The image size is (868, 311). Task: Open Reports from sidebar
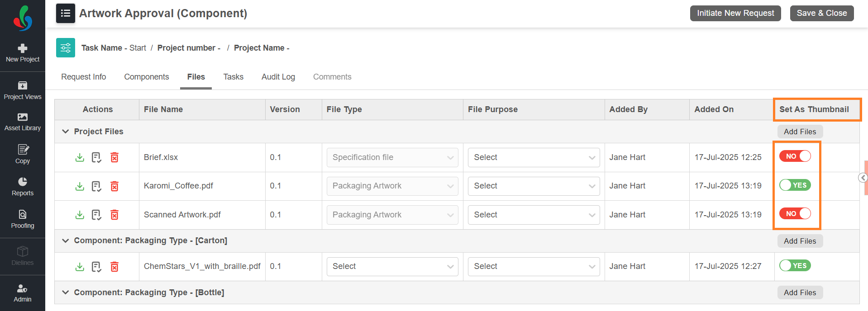click(x=23, y=187)
